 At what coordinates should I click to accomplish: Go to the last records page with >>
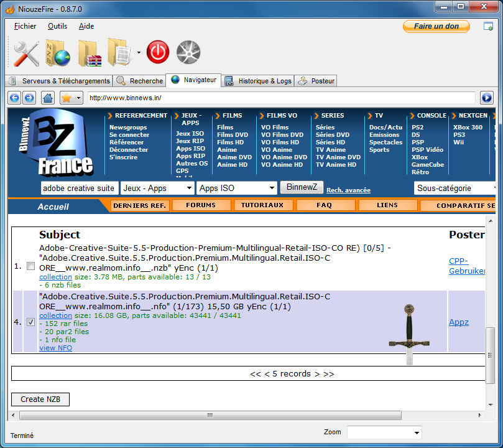click(329, 374)
